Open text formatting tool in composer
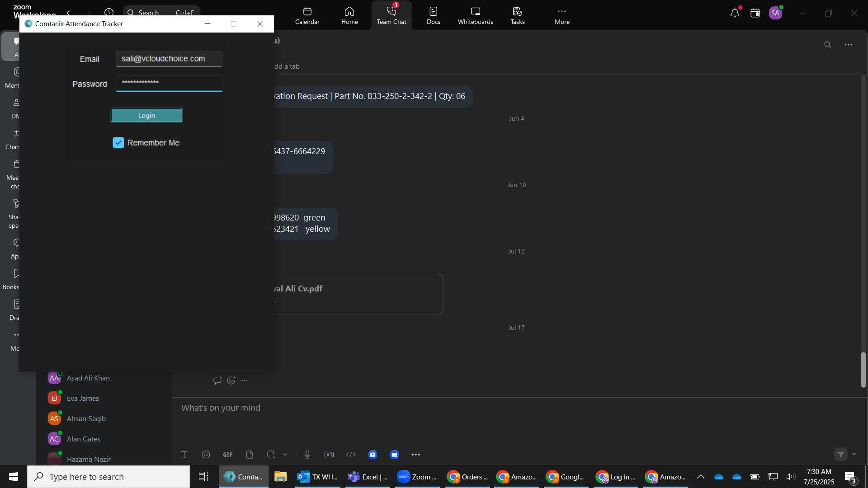The height and width of the screenshot is (488, 868). [x=184, y=455]
